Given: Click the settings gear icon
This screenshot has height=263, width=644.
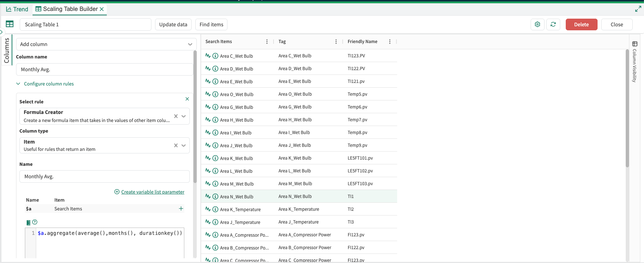Looking at the screenshot, I should (537, 24).
